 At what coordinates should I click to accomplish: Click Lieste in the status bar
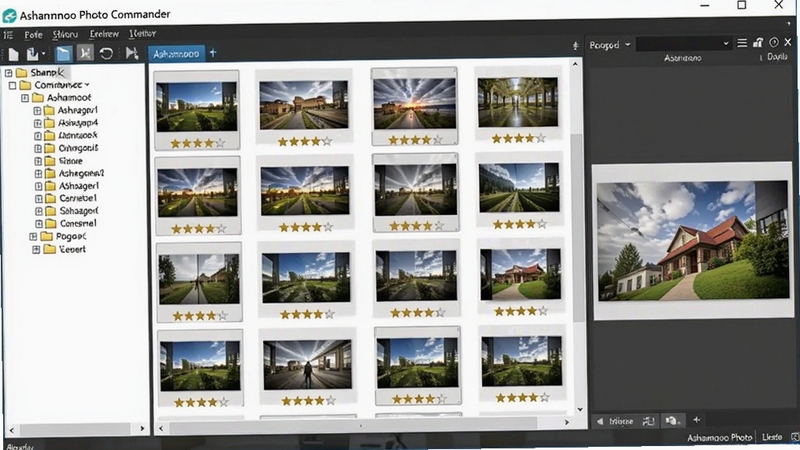(772, 437)
